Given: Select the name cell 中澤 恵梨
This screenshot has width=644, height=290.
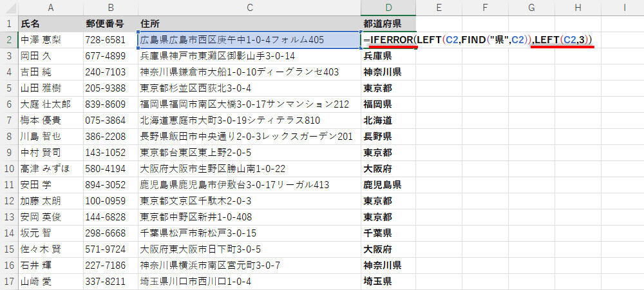Looking at the screenshot, I should 51,40.
